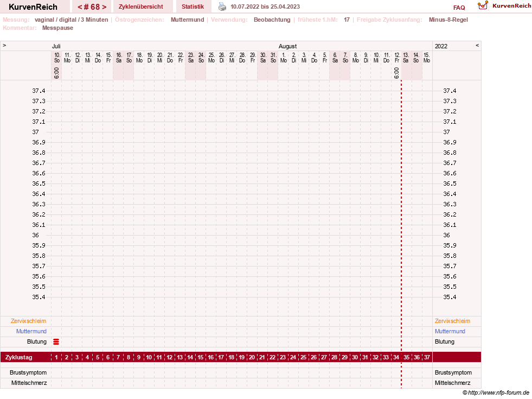Open the Statistik tab
The image size is (532, 399).
tap(193, 7)
